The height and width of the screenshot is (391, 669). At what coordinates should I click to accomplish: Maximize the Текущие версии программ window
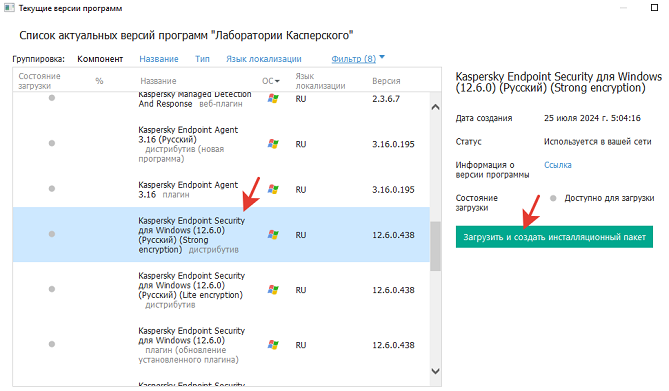(654, 7)
